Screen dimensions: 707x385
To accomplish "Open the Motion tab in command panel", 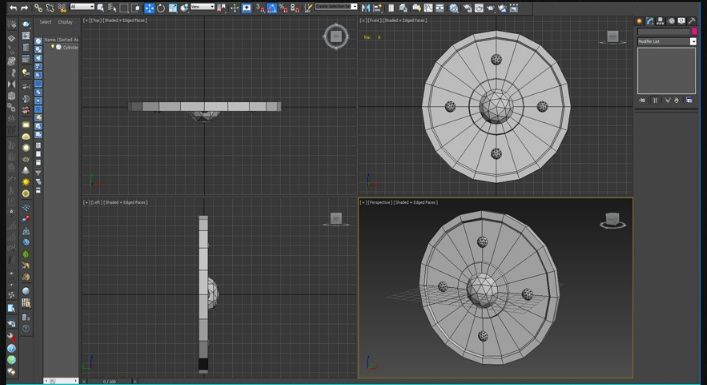I will coord(671,21).
